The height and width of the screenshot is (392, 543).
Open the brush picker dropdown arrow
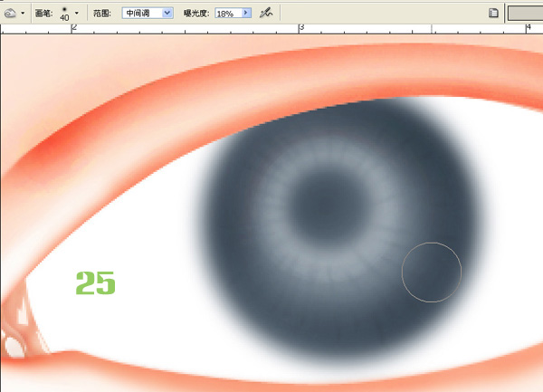77,14
